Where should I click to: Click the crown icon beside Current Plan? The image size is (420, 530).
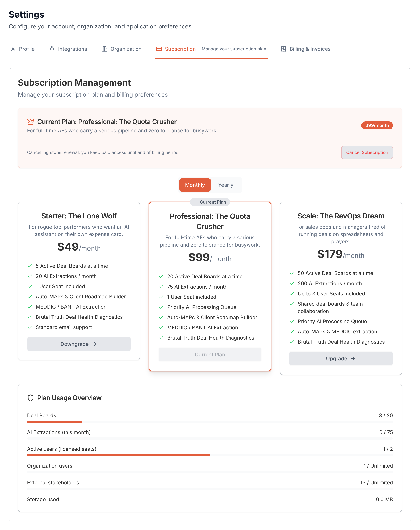click(30, 122)
